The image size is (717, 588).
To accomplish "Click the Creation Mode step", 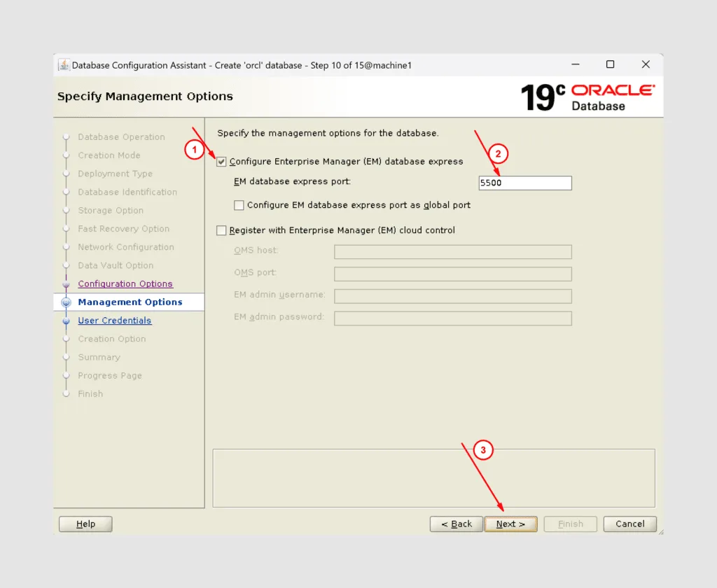I will [109, 155].
